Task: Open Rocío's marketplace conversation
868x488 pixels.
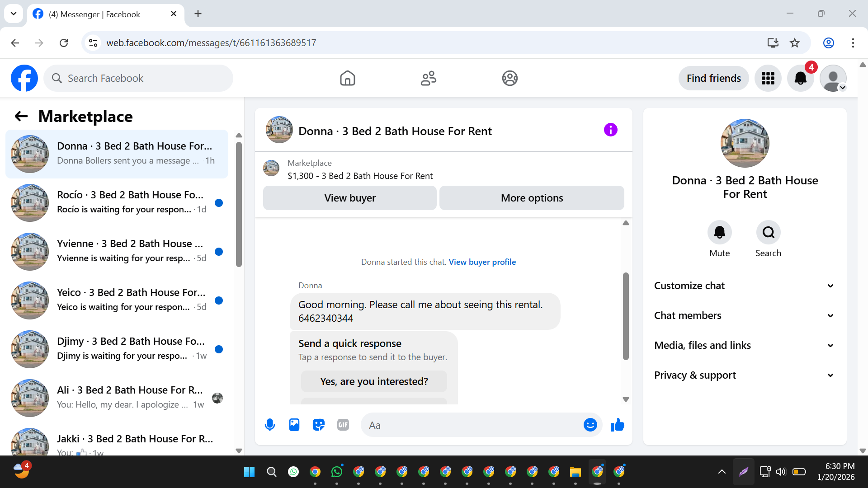Action: click(x=117, y=202)
